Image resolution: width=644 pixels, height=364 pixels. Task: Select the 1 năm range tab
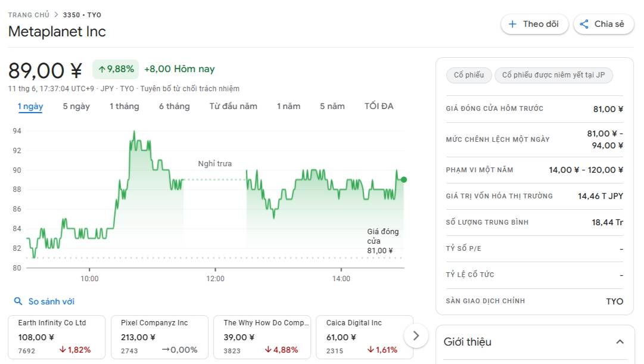click(289, 107)
